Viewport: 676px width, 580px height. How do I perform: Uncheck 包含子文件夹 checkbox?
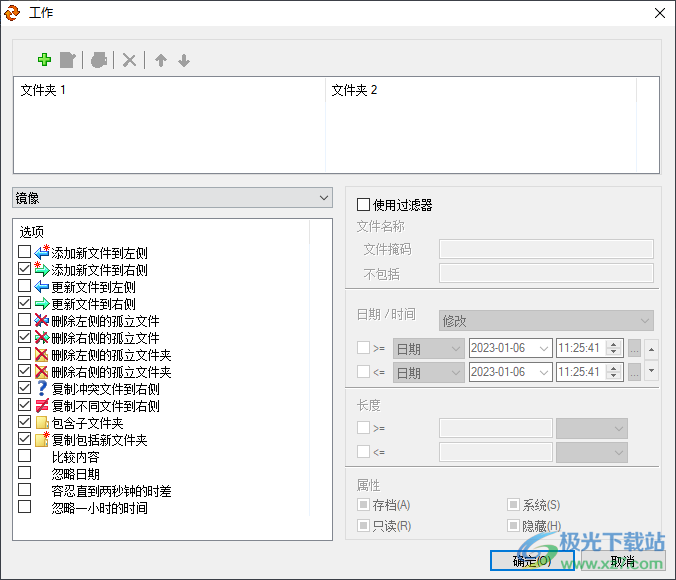(25, 422)
